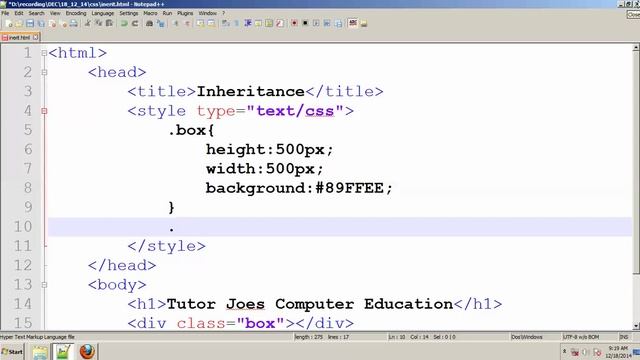Open the Plugins menu
Image resolution: width=640 pixels, height=360 pixels.
pyautogui.click(x=185, y=13)
